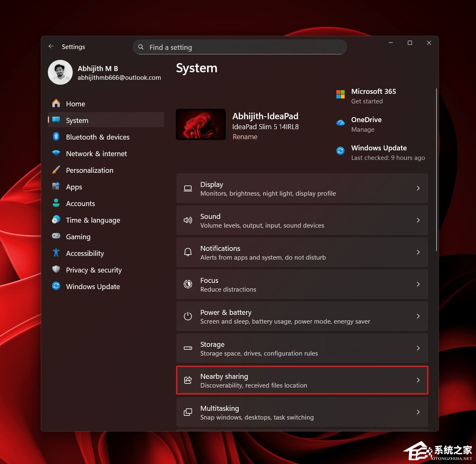The width and height of the screenshot is (476, 464).
Task: Click the Windows Update sidebar icon
Action: 56,286
